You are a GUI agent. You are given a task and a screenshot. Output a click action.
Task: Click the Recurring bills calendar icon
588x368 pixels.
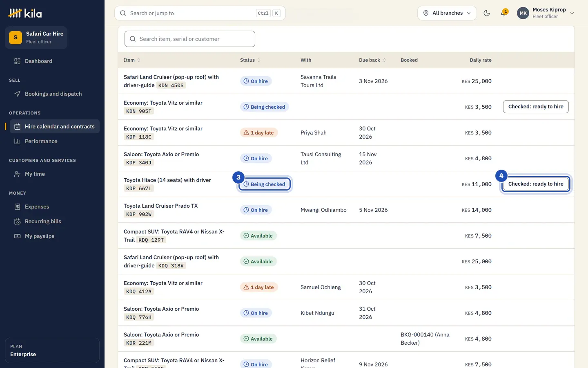(17, 221)
